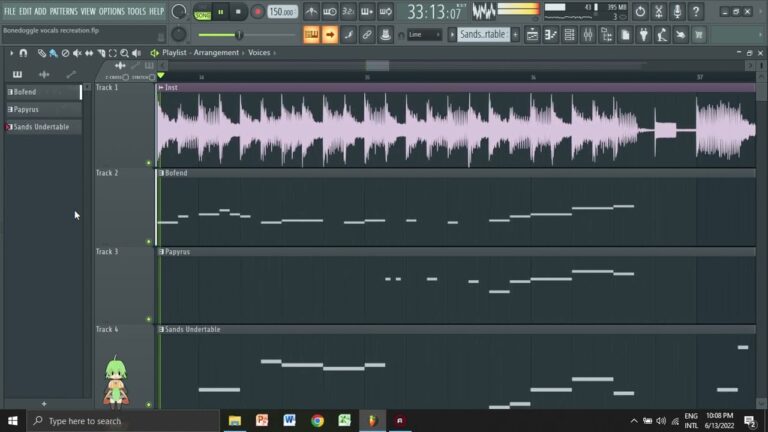This screenshot has width=768, height=432.
Task: Toggle the 3-2-1 countdown before recording
Action: pyautogui.click(x=348, y=11)
